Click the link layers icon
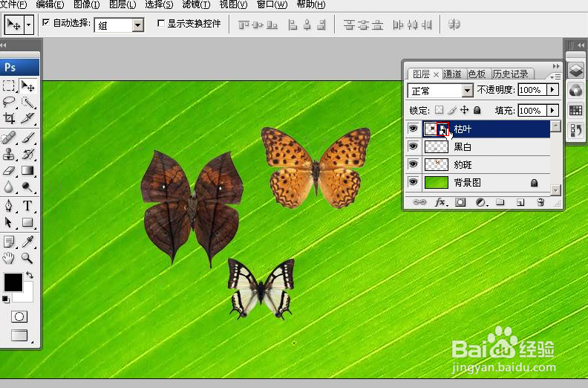The image size is (588, 388). pyautogui.click(x=419, y=202)
